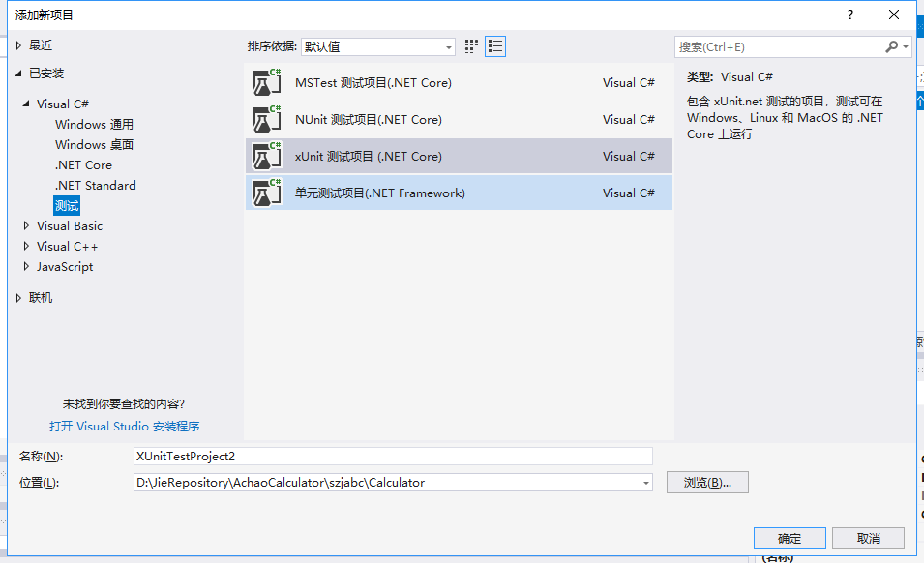
Task: Select Windows 通用 category
Action: 94,124
